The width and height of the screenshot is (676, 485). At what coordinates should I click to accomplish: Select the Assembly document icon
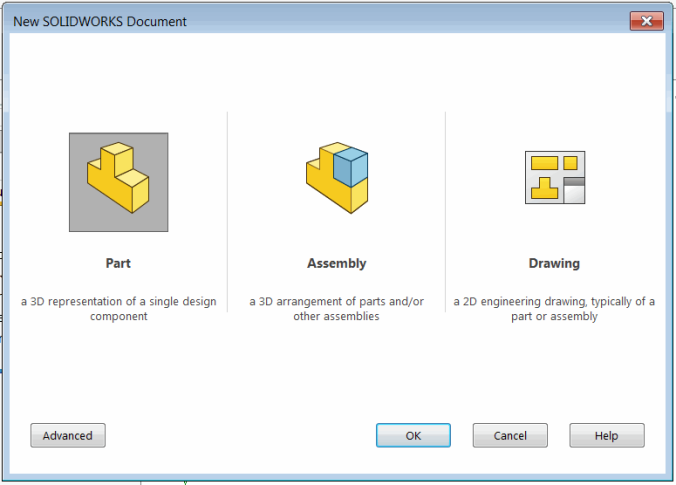[x=336, y=180]
